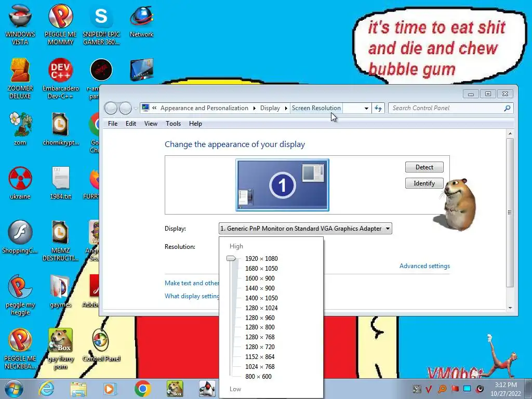
Task: Click the Show desktop strip on the taskbar
Action: click(x=528, y=389)
